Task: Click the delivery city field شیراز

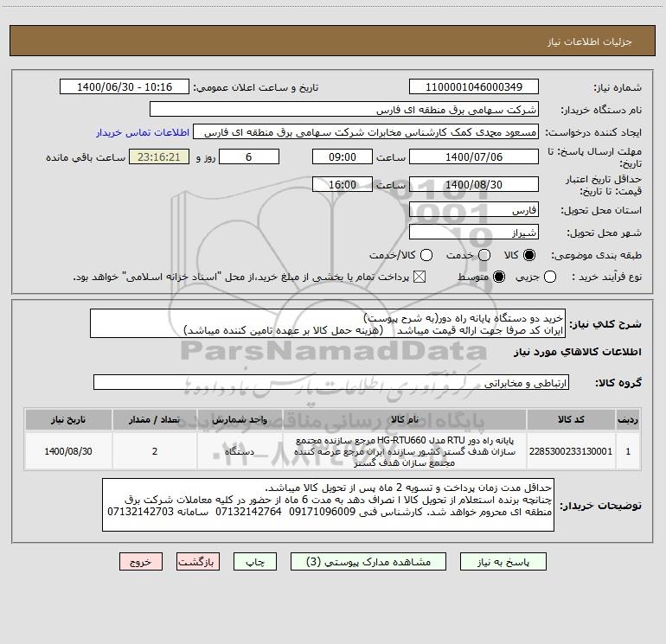Action: click(x=474, y=233)
